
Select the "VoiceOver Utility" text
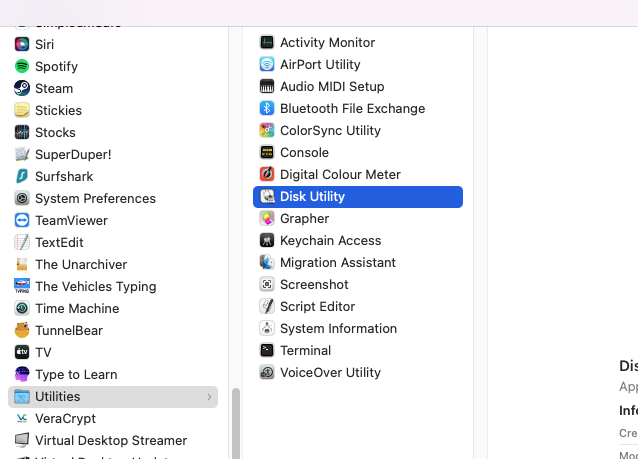point(330,372)
